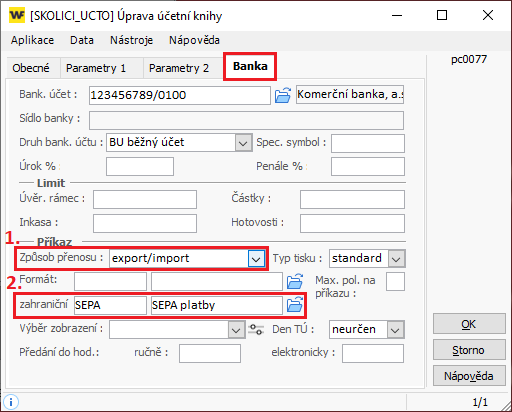The height and width of the screenshot is (412, 512).
Task: Click the info icon in status bar
Action: [11, 402]
